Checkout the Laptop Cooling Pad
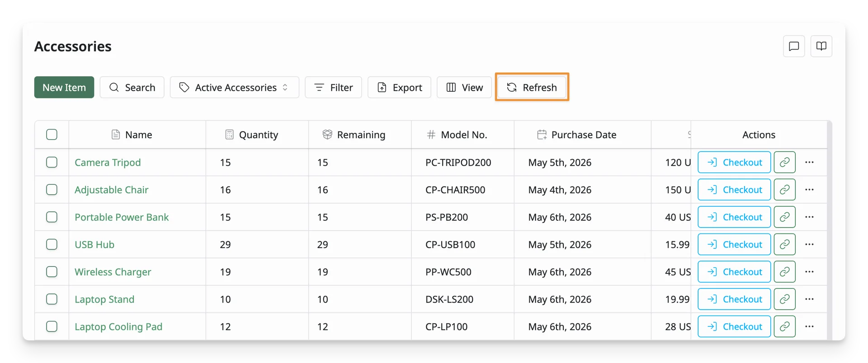The image size is (868, 363). point(734,326)
